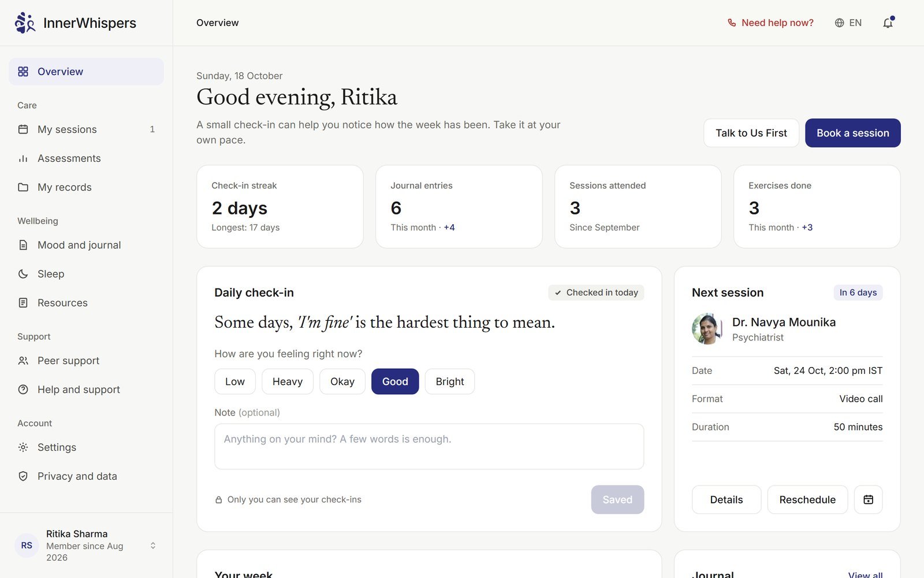Screen dimensions: 924x578
Task: Click the In 6 days badge
Action: pos(858,292)
